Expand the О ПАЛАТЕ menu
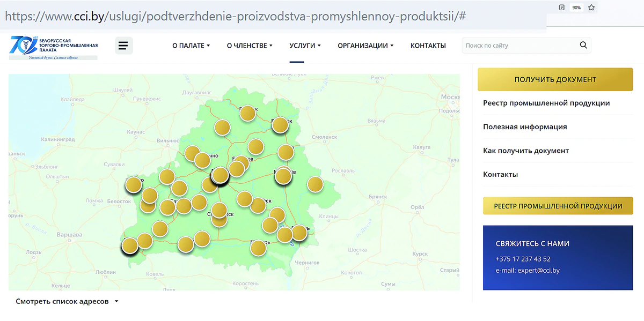 click(191, 46)
